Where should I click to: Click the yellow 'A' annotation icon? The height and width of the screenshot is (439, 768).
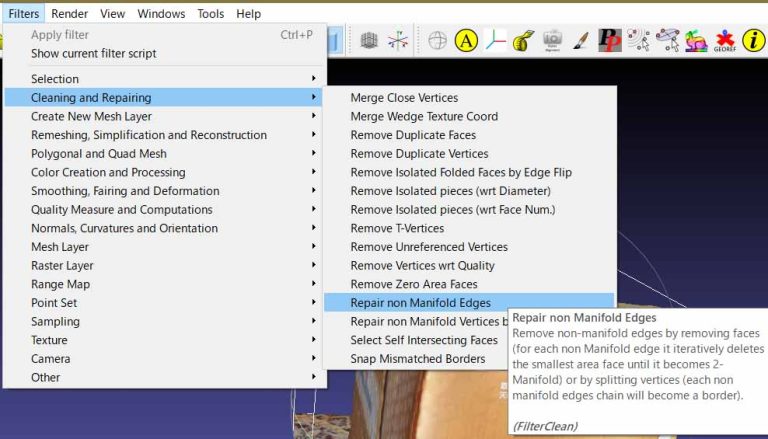tap(466, 41)
